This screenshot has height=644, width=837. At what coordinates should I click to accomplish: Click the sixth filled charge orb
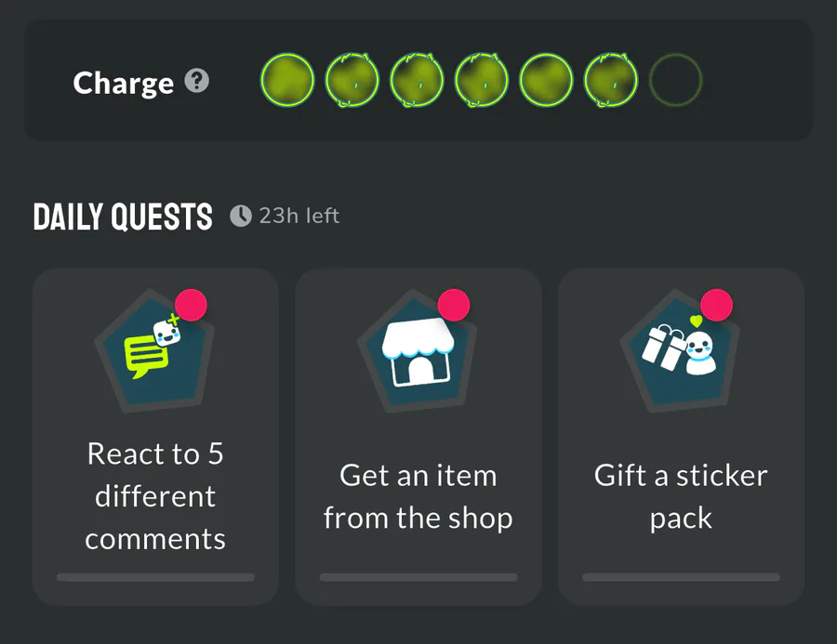tap(610, 81)
